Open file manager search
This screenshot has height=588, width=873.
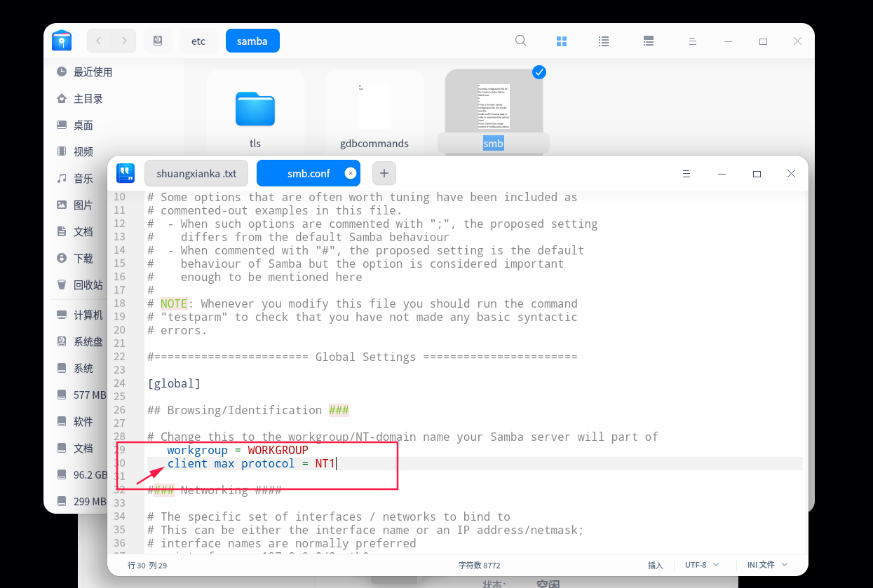point(521,41)
